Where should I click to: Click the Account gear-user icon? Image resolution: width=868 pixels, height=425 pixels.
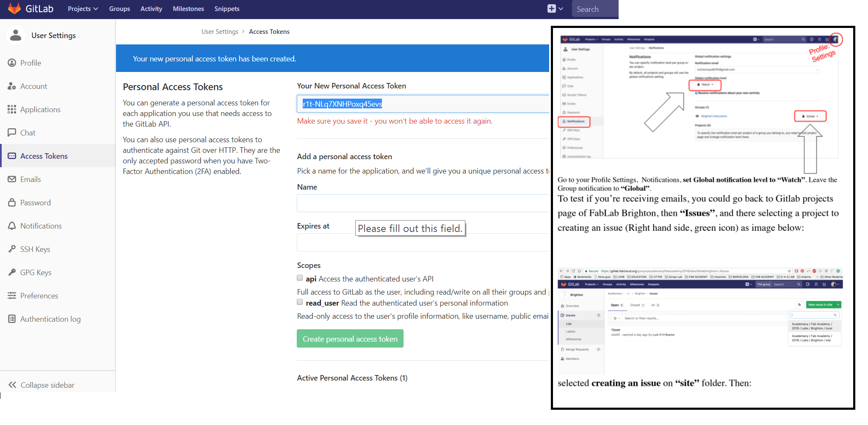pyautogui.click(x=12, y=86)
